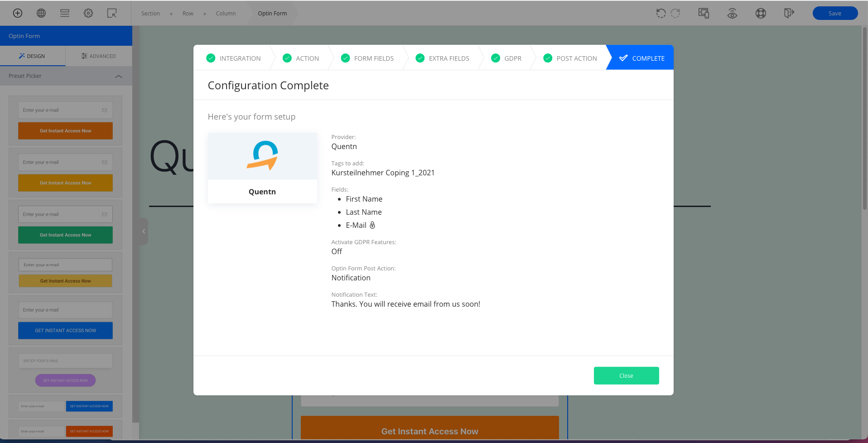Image resolution: width=868 pixels, height=443 pixels.
Task: Collapse the left sidebar panel handle
Action: point(144,231)
